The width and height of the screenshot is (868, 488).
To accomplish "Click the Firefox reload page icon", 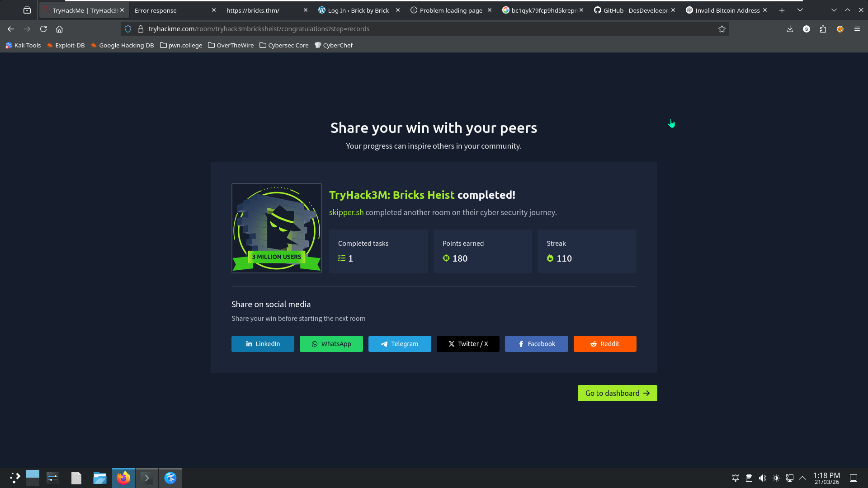I will [x=43, y=29].
